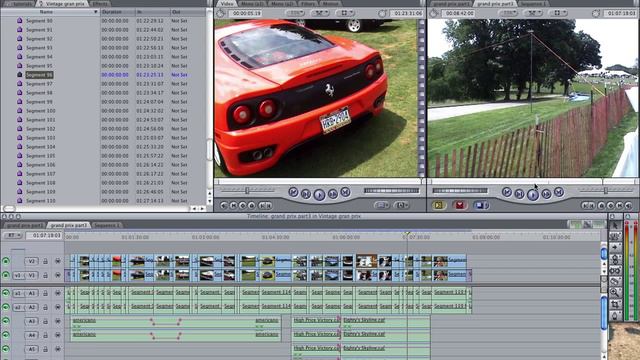Go to next edit in Canvas transport

(x=559, y=192)
